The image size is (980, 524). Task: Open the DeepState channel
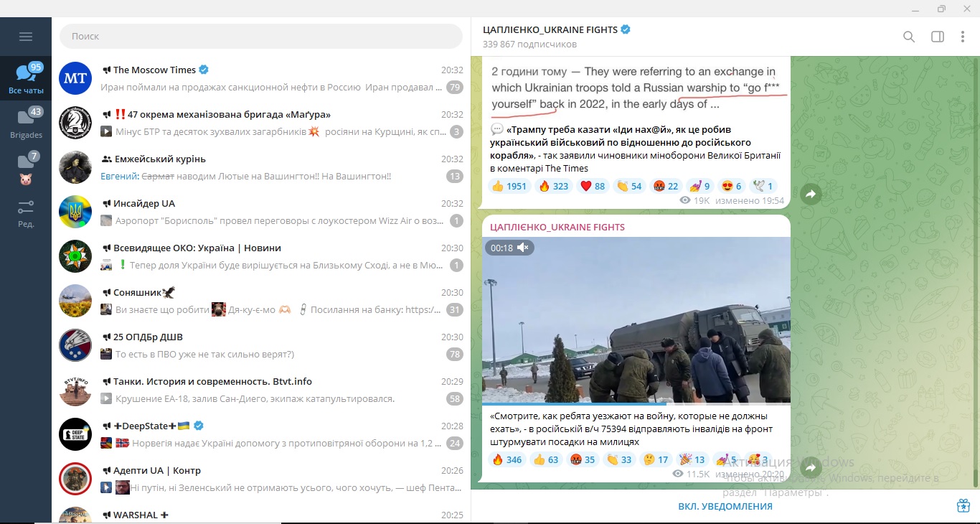coord(261,434)
